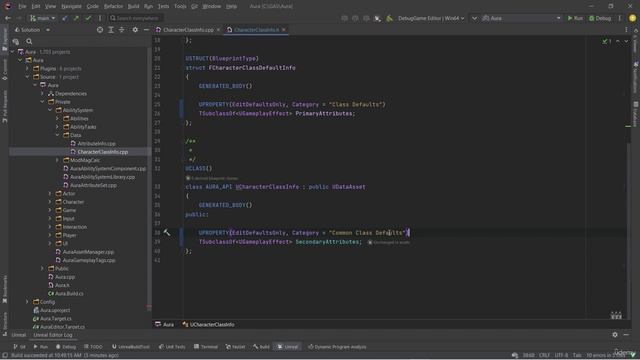Image resolution: width=640 pixels, height=360 pixels.
Task: Select Aura.Build.cs file
Action: (69, 293)
